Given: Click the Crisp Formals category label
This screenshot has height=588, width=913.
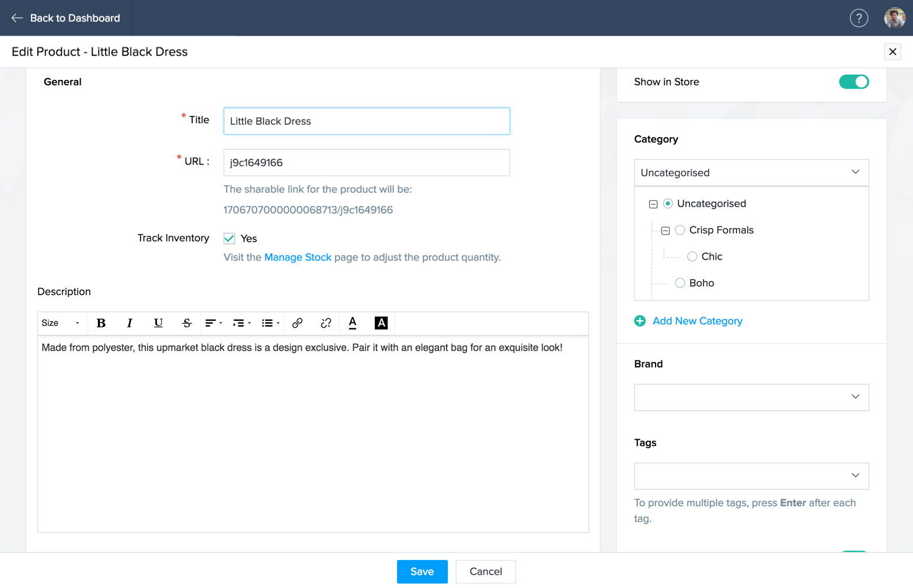Looking at the screenshot, I should (722, 230).
